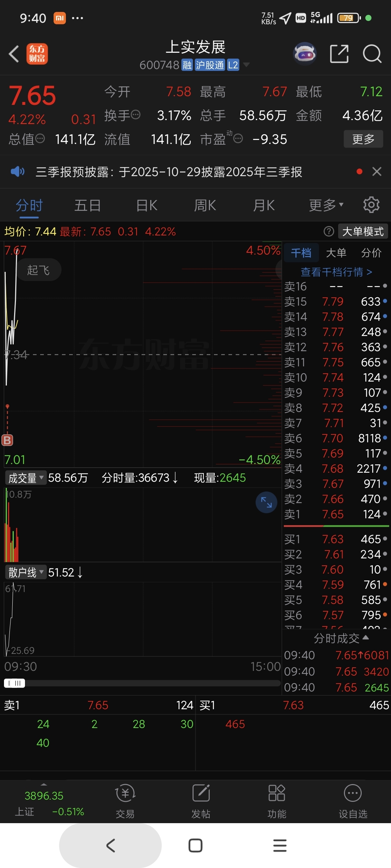Tap L2 level tag
Image resolution: width=391 pixels, height=868 pixels.
click(233, 65)
